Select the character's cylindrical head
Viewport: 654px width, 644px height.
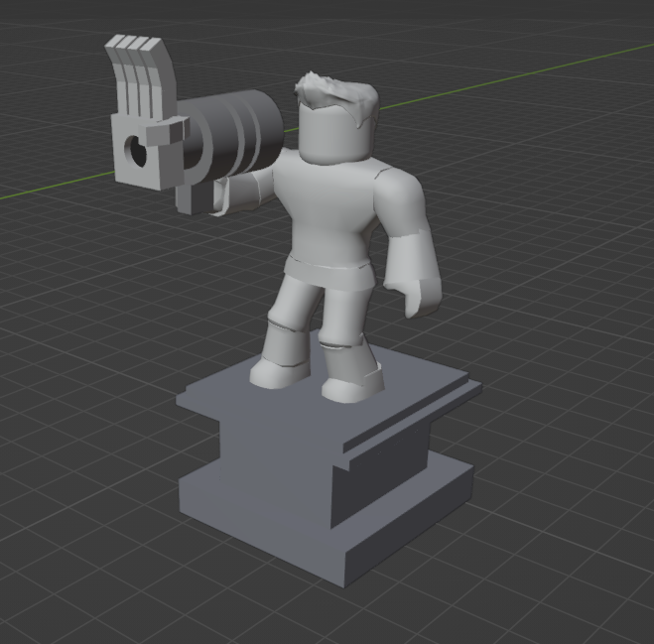(333, 134)
